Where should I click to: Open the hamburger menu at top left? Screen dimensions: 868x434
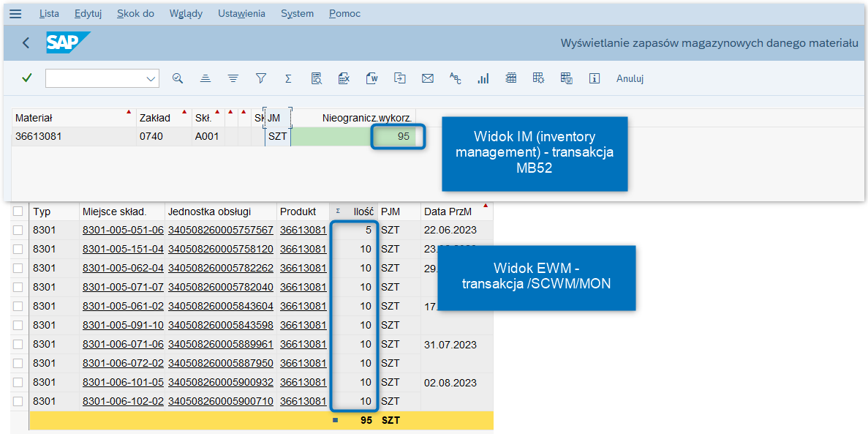(x=15, y=14)
